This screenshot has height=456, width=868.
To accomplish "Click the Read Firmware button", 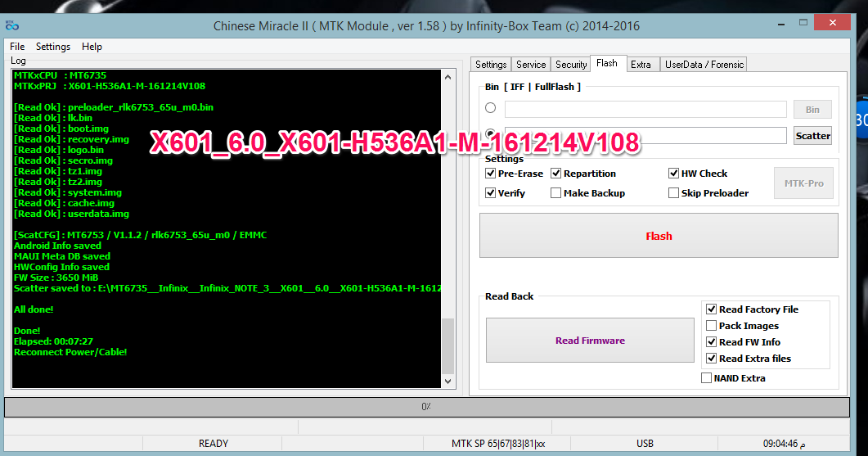I will pos(590,341).
